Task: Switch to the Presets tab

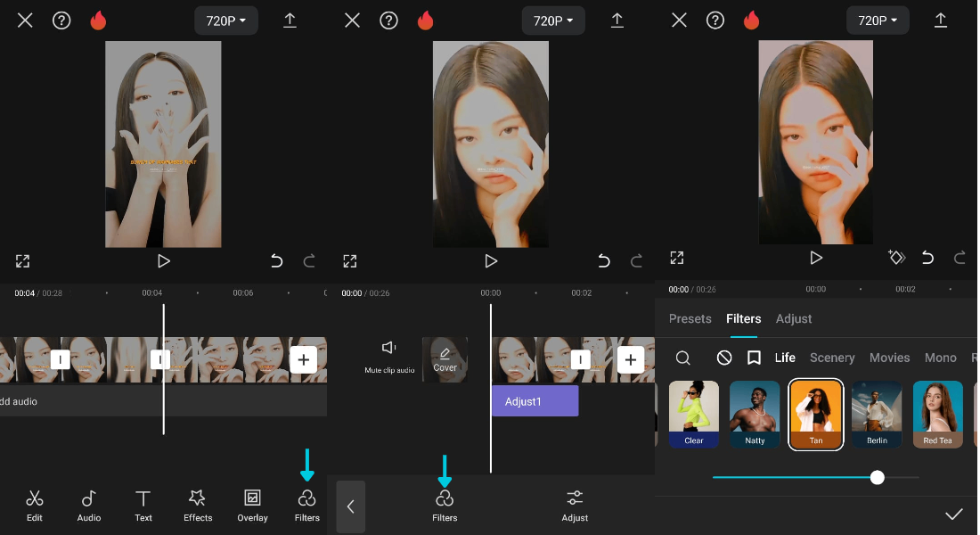Action: (690, 318)
